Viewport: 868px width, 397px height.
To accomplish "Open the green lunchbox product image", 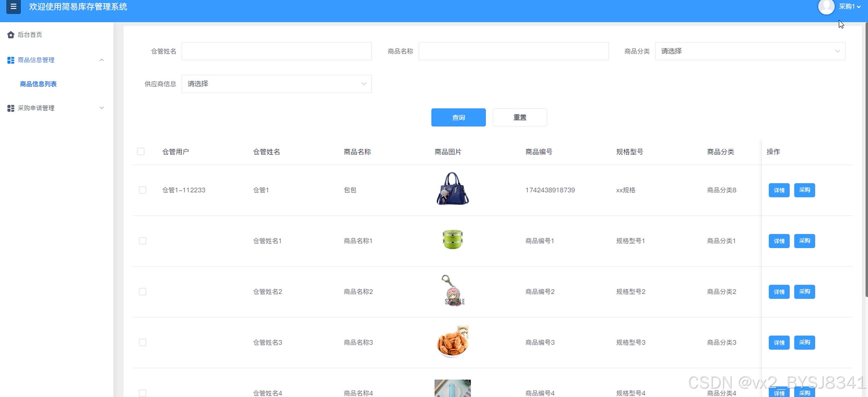I will pos(452,239).
